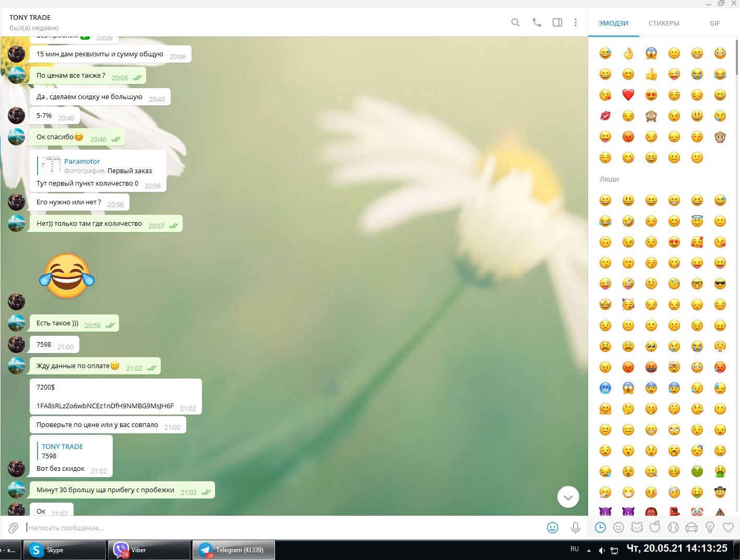Screen dimensions: 740x560
Task: Switch to the СТИКЕРЫ tab
Action: coord(664,23)
